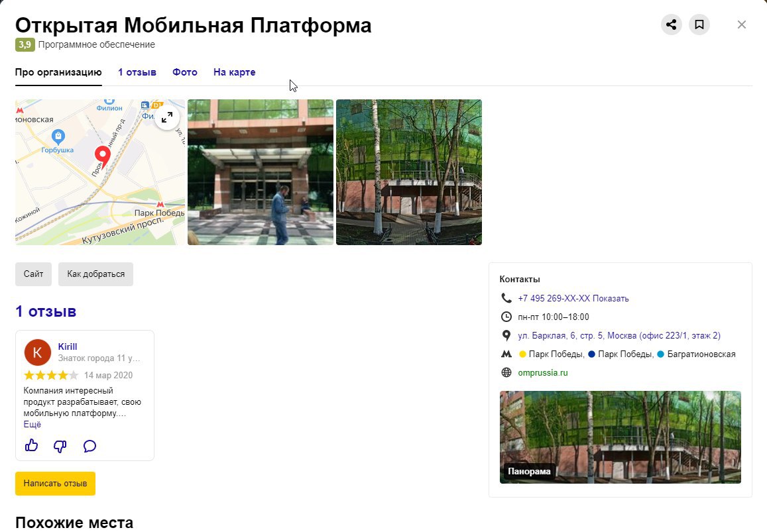767x532 pixels.
Task: Share this organization via share icon
Action: pos(671,25)
